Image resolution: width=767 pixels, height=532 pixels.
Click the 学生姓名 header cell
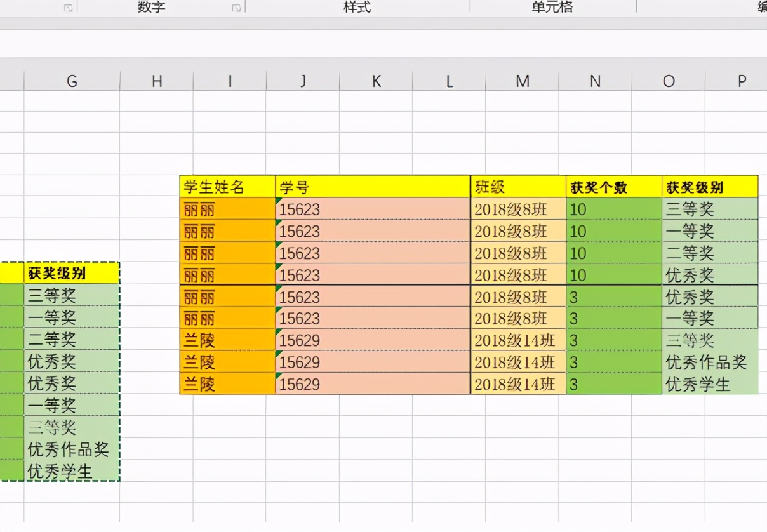pos(228,187)
